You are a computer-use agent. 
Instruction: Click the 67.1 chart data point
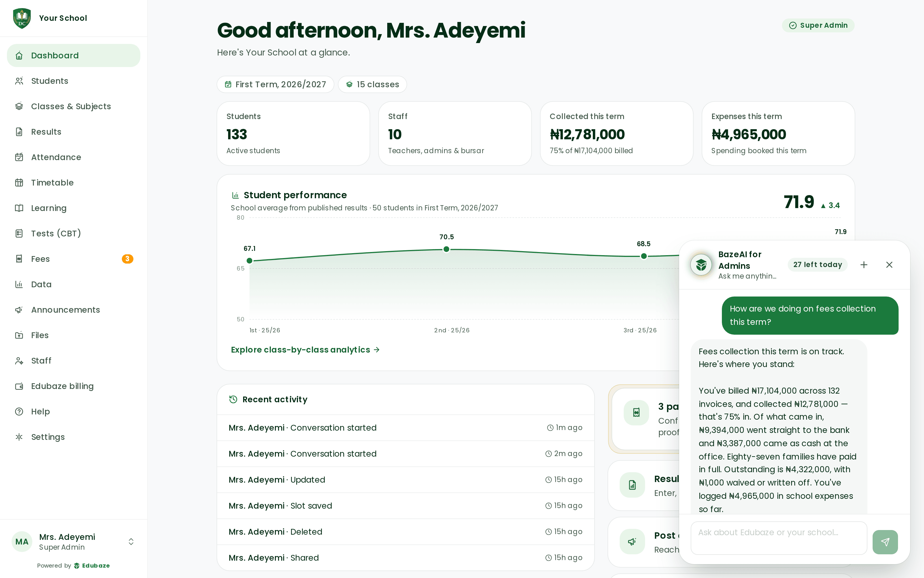click(249, 261)
